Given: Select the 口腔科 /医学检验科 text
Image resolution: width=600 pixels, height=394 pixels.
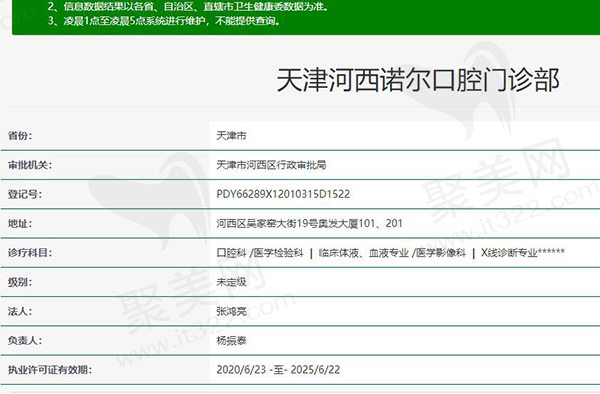Looking at the screenshot, I should point(260,253).
